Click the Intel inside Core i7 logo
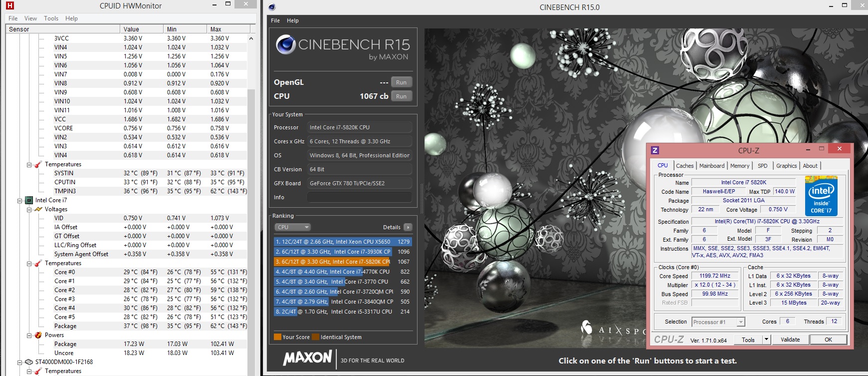This screenshot has height=376, width=868. click(x=821, y=196)
